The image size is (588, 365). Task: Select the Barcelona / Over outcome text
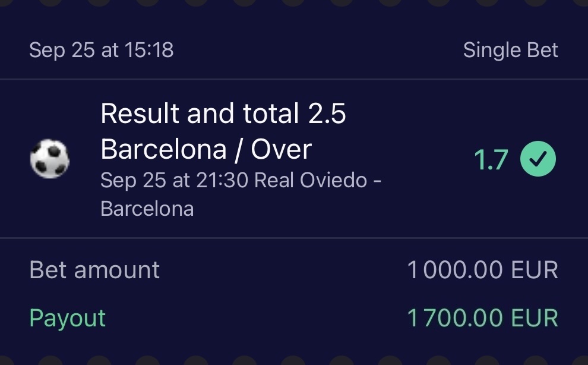206,149
